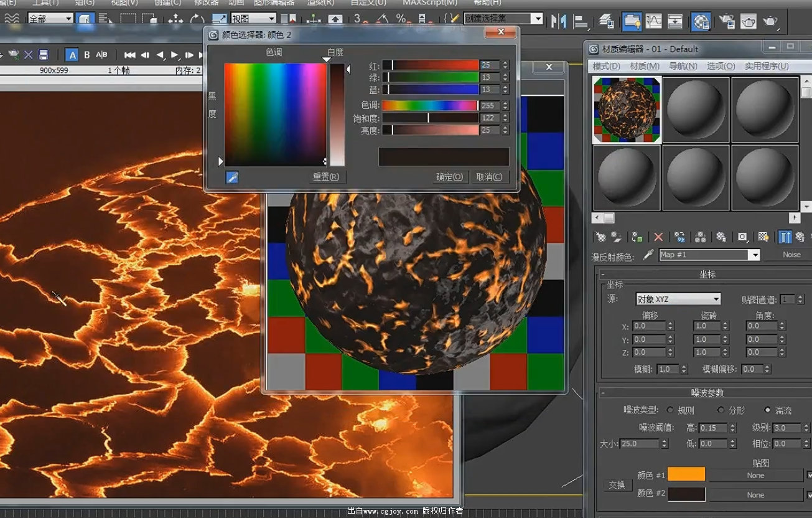Click the Render Production teapot icon
This screenshot has height=518, width=812.
770,21
